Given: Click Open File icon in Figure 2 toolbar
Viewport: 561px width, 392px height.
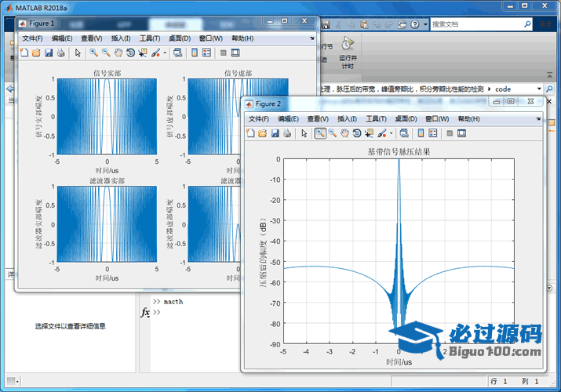Looking at the screenshot, I should point(263,133).
